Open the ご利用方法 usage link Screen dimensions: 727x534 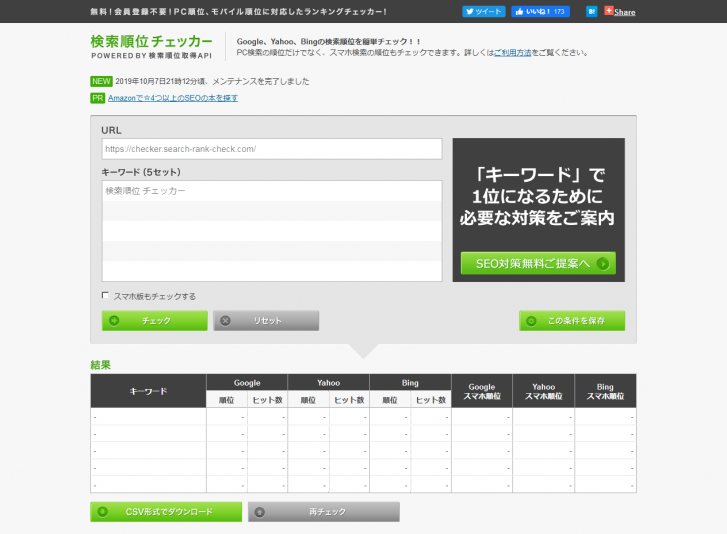pos(512,53)
